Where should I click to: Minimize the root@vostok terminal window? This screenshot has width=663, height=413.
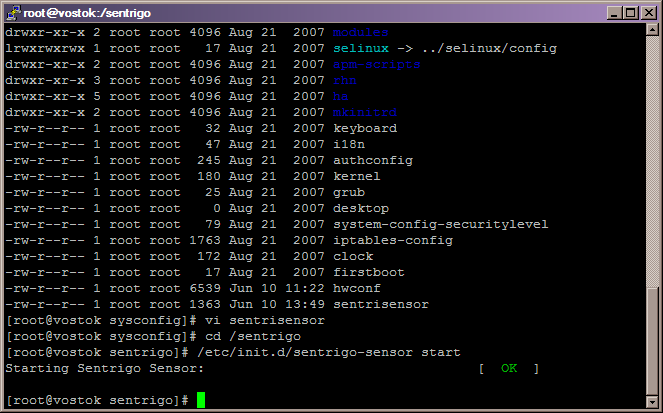click(x=614, y=13)
